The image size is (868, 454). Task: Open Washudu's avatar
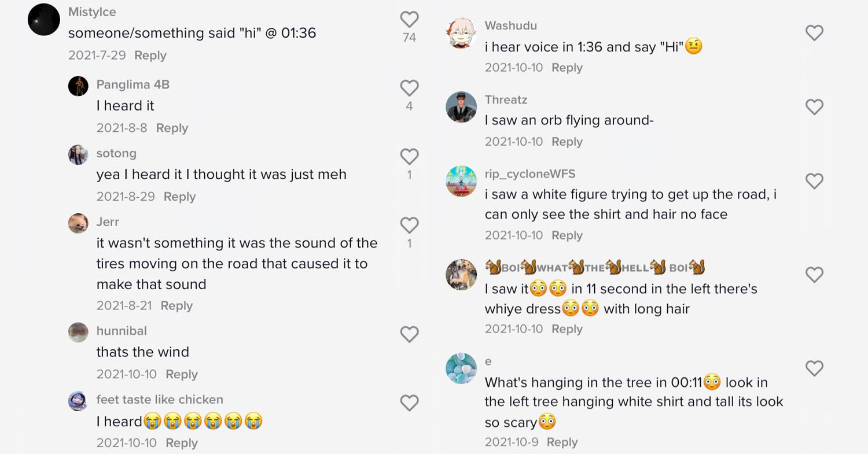pos(461,33)
